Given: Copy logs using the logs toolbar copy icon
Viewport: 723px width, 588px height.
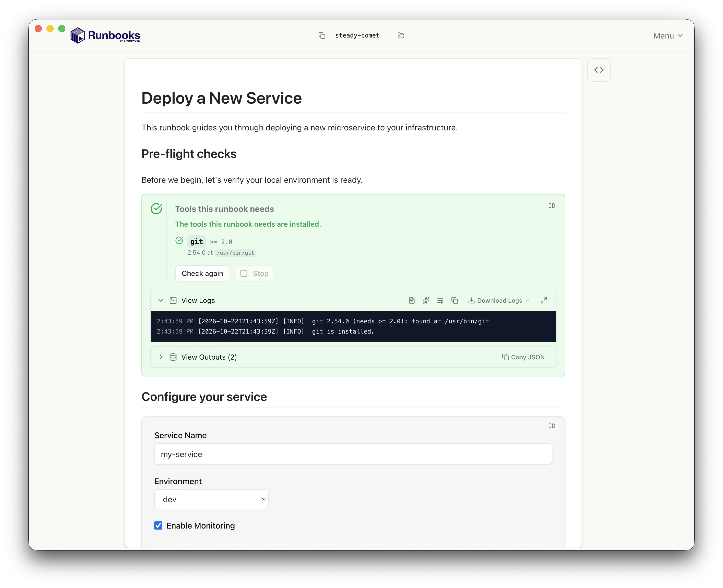Looking at the screenshot, I should point(455,300).
